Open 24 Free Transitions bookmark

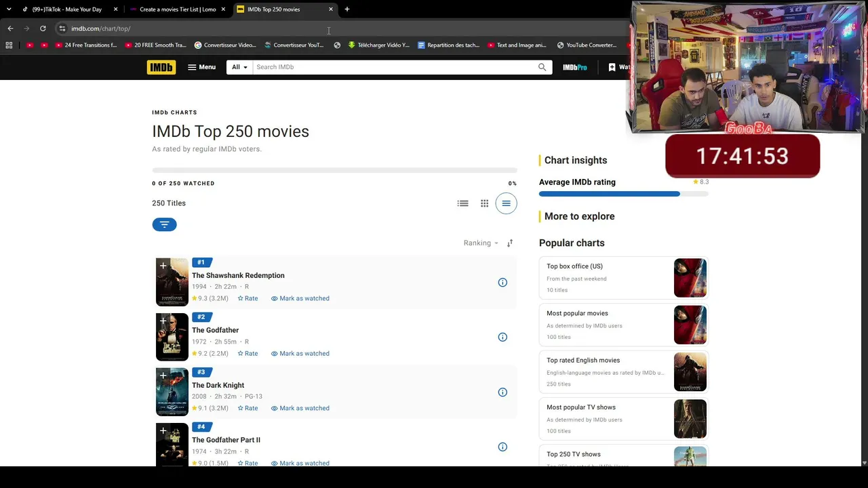click(86, 45)
